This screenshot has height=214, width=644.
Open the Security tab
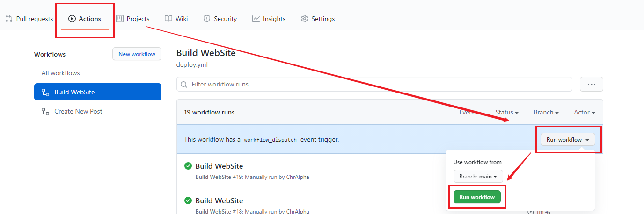coord(220,19)
